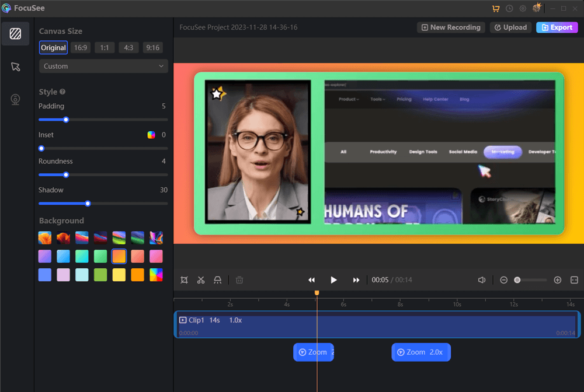Select the lavender solid background swatch
Image resolution: width=584 pixels, height=392 pixels.
63,275
